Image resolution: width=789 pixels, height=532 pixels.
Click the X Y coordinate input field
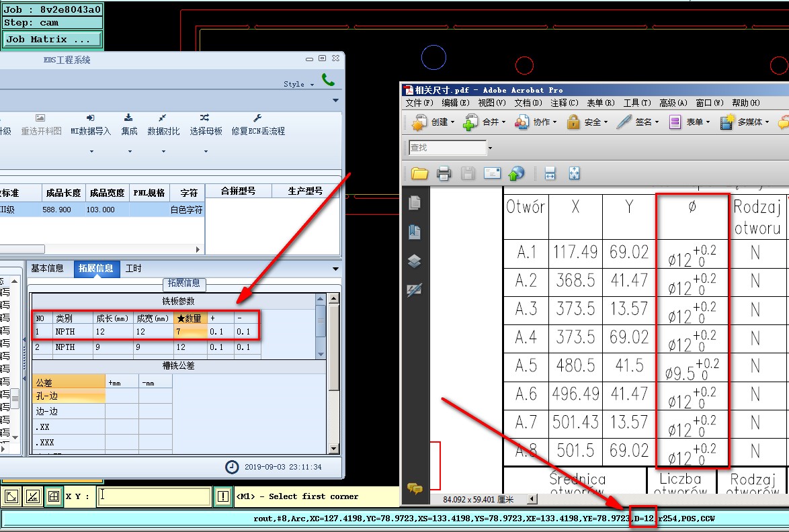(x=154, y=496)
